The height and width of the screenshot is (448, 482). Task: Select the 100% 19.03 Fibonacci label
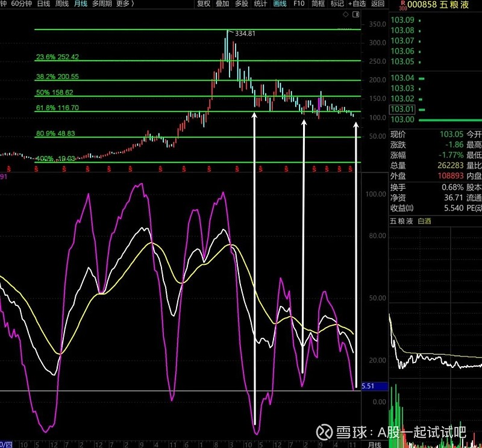point(55,158)
